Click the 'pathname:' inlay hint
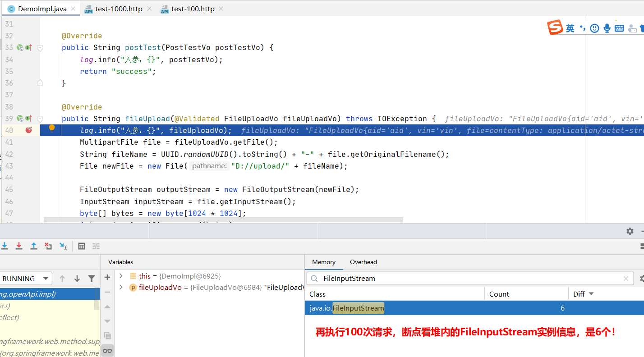 [x=209, y=166]
